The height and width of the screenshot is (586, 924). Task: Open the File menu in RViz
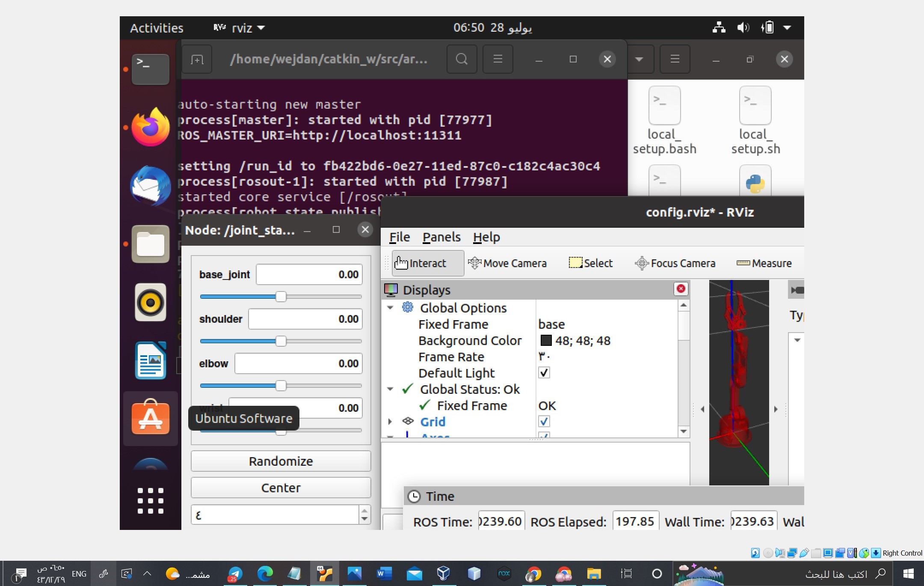[x=399, y=237]
